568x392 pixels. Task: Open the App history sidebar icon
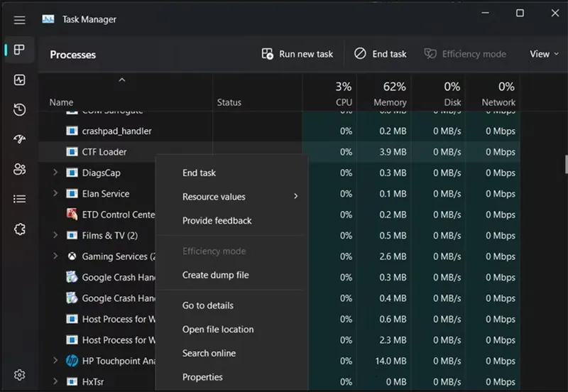[x=19, y=110]
